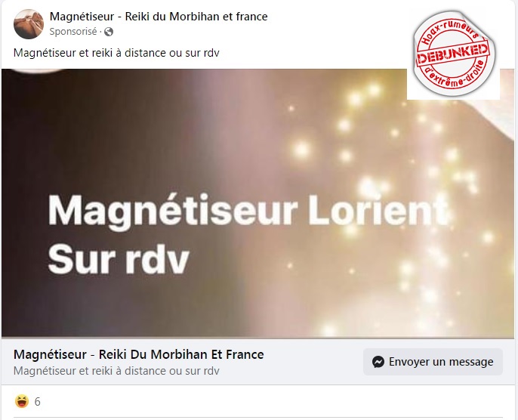518x420 pixels.
Task: Open reaction count showing 6
Action: pyautogui.click(x=37, y=402)
